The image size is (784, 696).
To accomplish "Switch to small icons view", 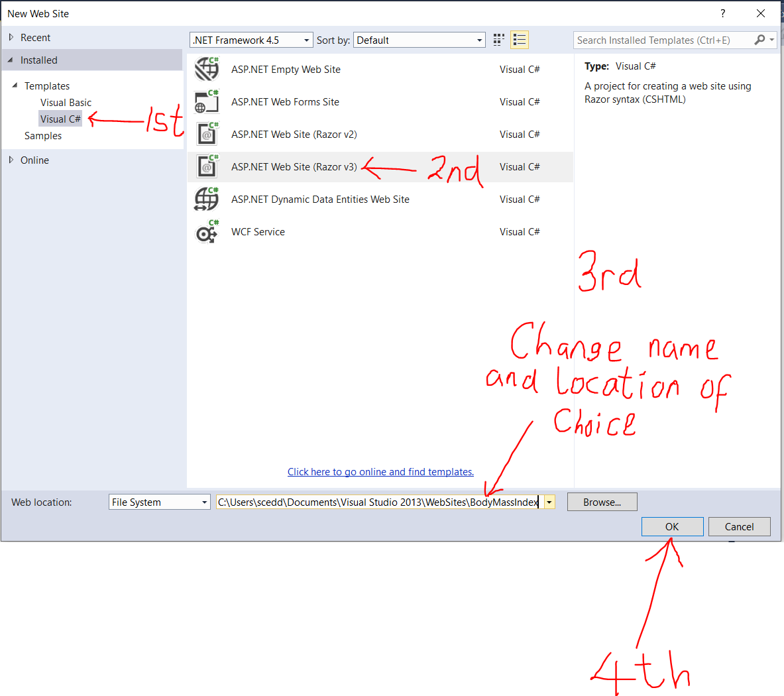I will click(498, 40).
